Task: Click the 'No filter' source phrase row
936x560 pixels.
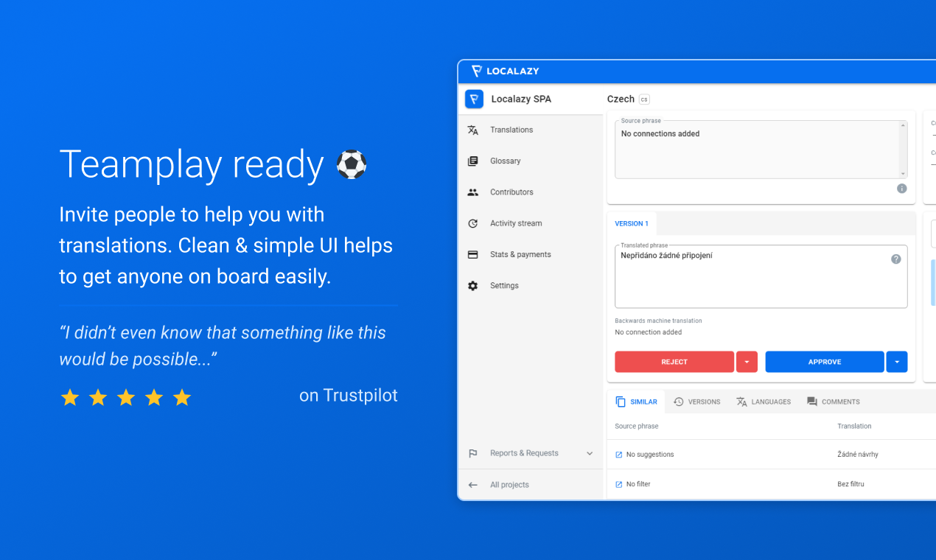Action: point(638,484)
